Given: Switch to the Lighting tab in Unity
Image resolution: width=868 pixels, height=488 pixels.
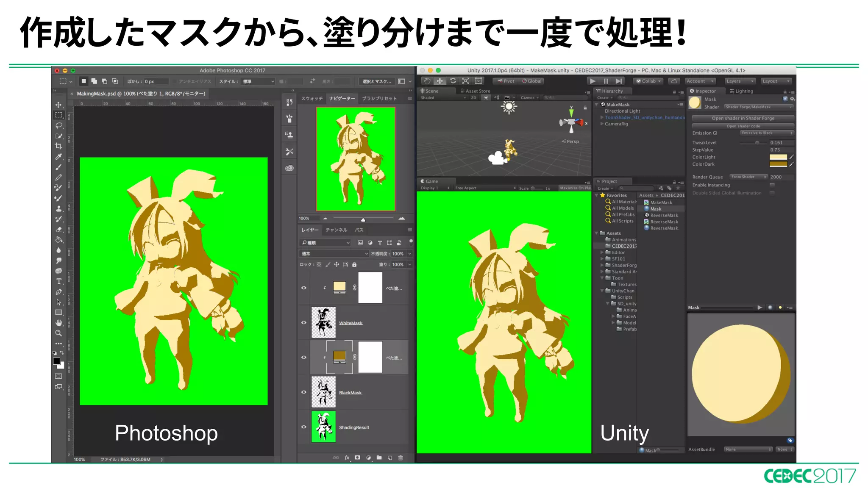Looking at the screenshot, I should click(x=741, y=91).
